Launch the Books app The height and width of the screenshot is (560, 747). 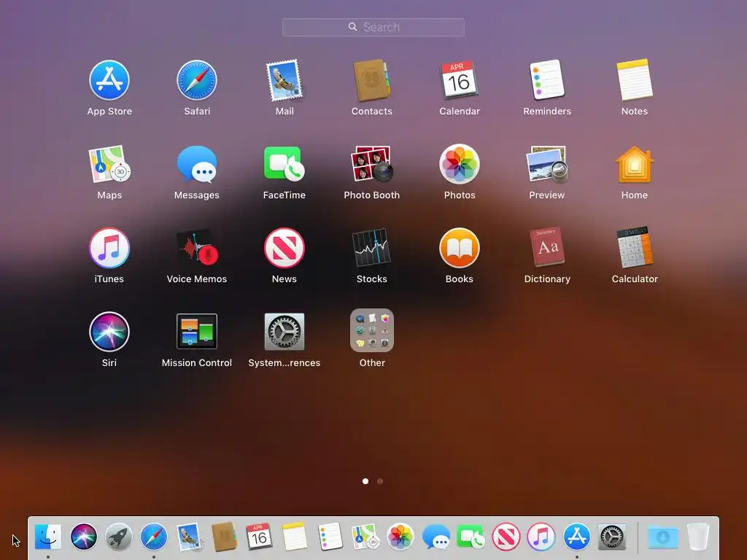coord(460,248)
